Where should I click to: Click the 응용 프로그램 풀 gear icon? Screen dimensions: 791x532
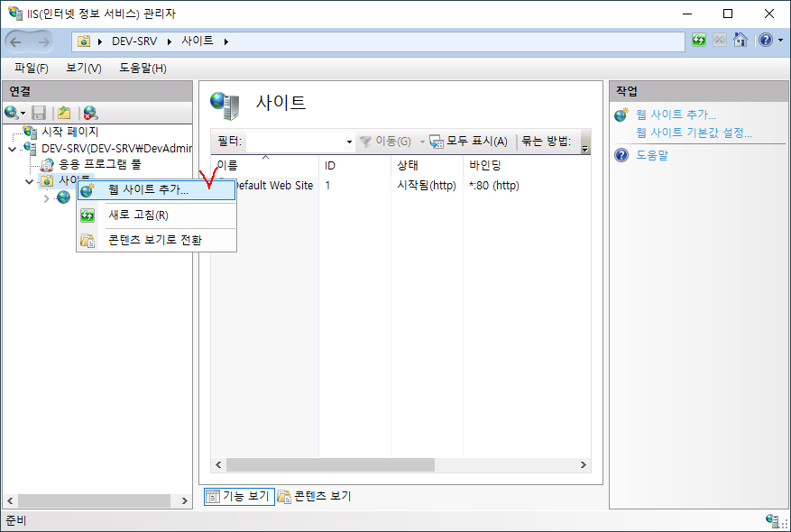[48, 164]
